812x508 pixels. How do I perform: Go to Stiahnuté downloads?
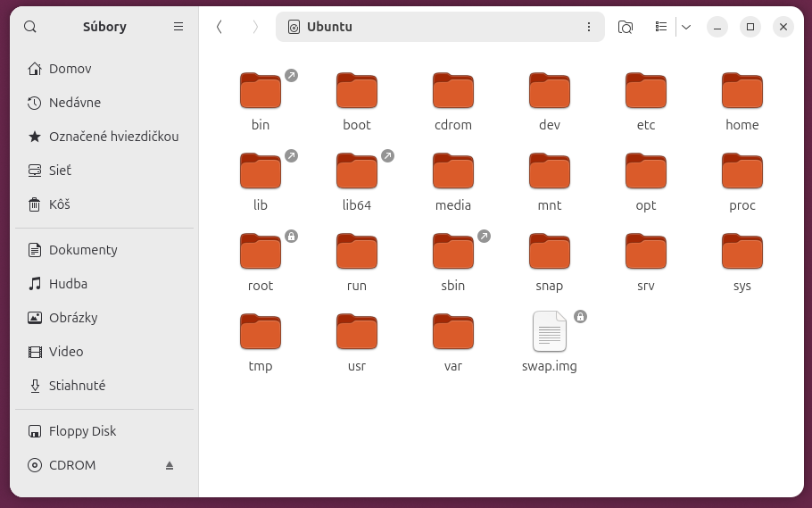[x=104, y=386]
